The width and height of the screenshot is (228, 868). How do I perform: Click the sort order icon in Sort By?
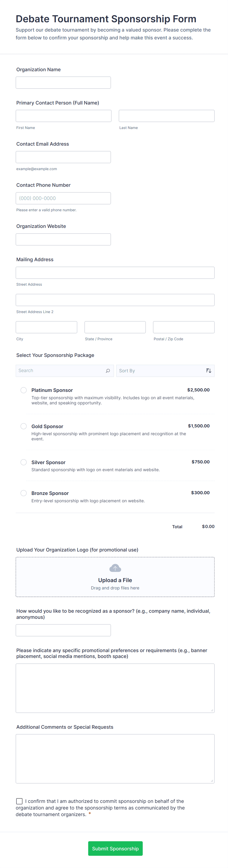click(209, 371)
